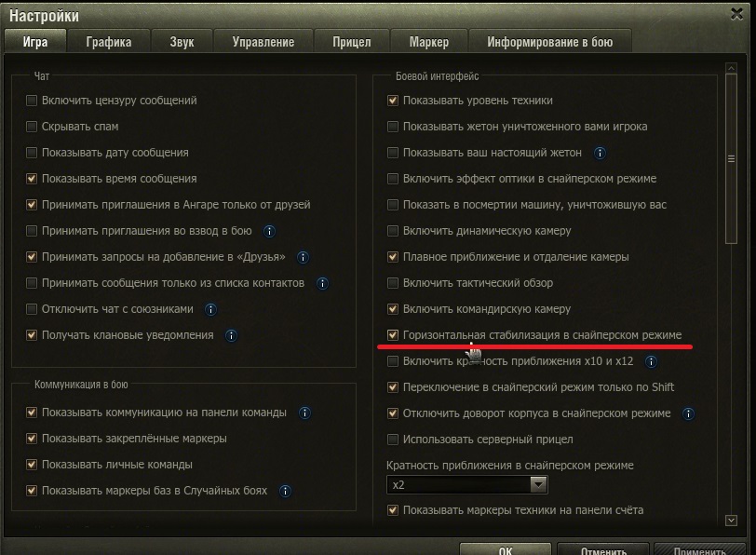Select «Маркер» tab

(428, 42)
